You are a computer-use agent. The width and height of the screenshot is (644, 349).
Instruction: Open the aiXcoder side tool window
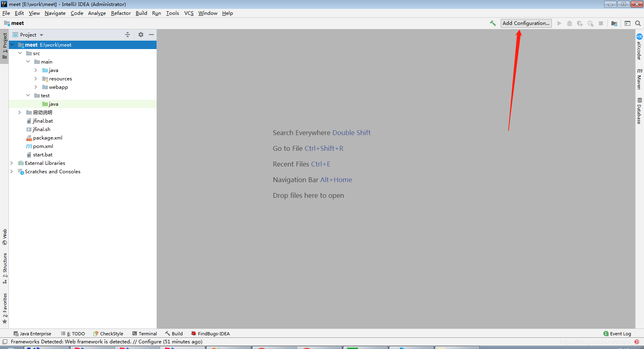[639, 47]
